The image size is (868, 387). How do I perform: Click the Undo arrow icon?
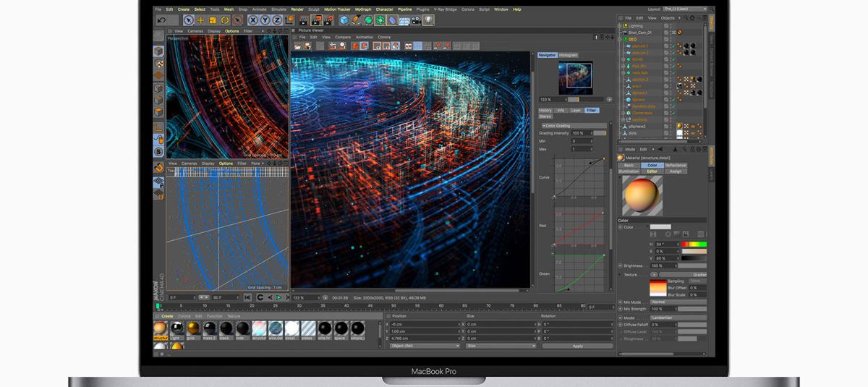[161, 20]
